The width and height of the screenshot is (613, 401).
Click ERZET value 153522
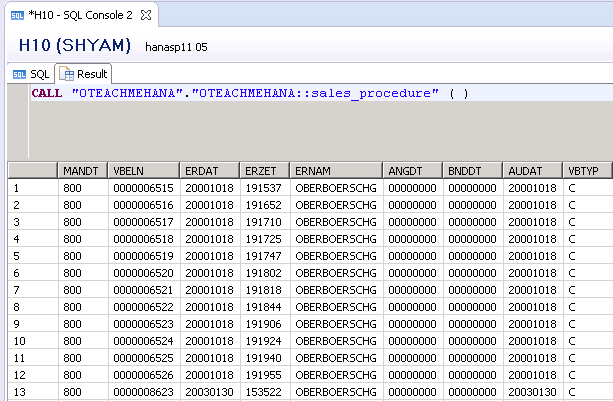point(263,392)
